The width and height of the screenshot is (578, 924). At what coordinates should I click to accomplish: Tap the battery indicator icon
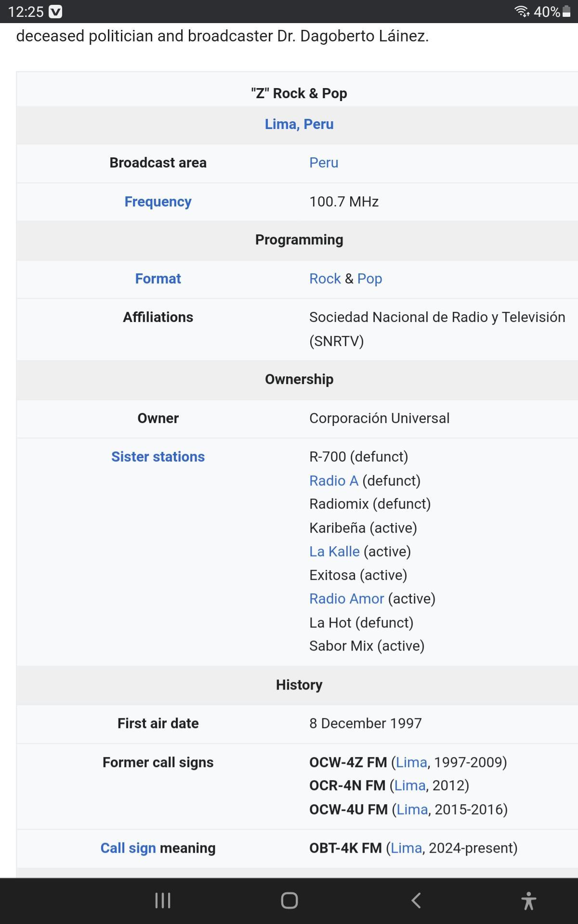tap(566, 12)
